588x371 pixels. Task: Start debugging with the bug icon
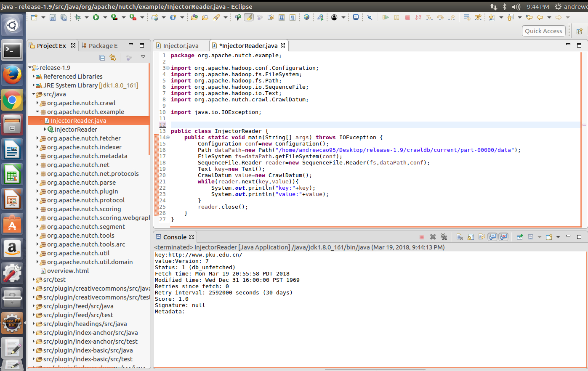[78, 17]
